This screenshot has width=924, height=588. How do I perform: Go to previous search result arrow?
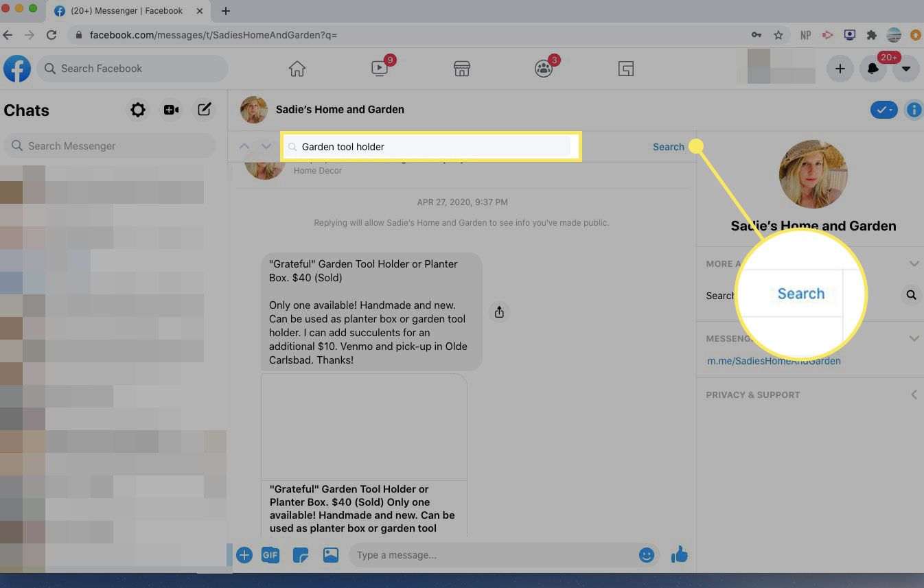(x=244, y=146)
